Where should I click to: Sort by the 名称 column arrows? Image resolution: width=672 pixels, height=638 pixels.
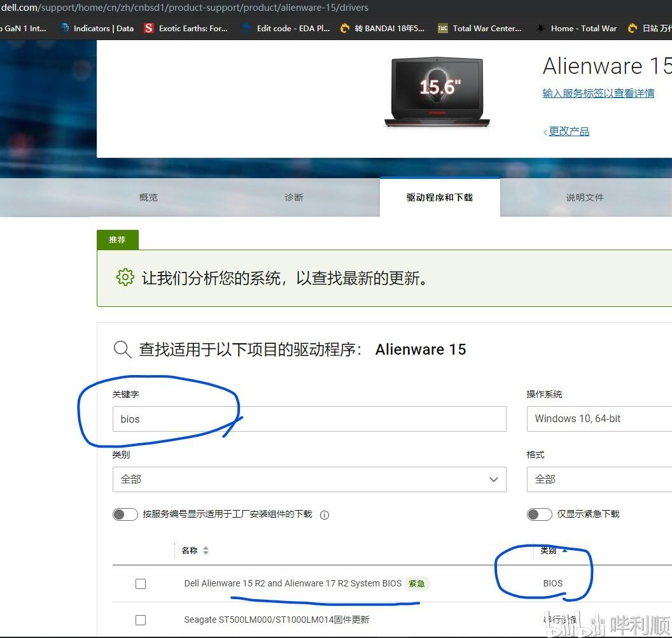pos(206,551)
